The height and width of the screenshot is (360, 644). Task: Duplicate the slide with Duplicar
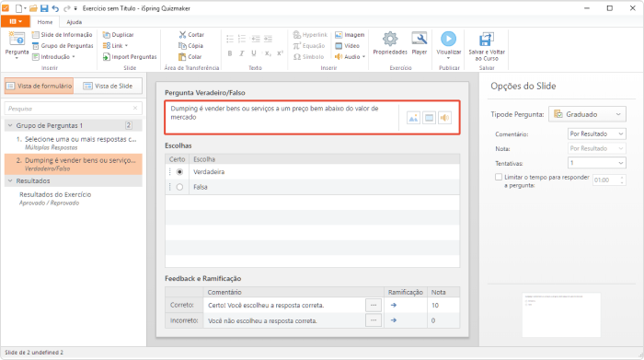click(x=119, y=35)
